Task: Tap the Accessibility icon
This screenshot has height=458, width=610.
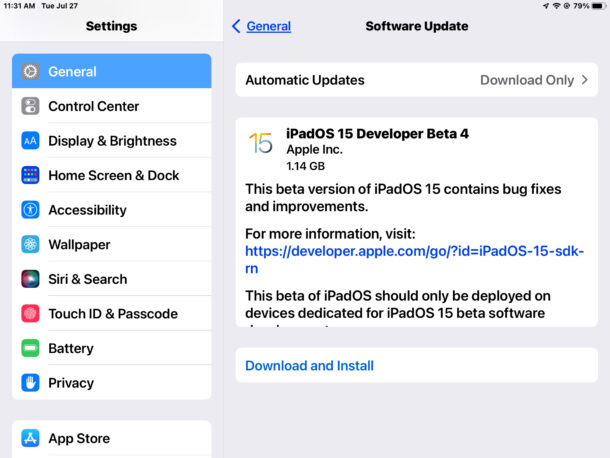Action: pos(30,210)
